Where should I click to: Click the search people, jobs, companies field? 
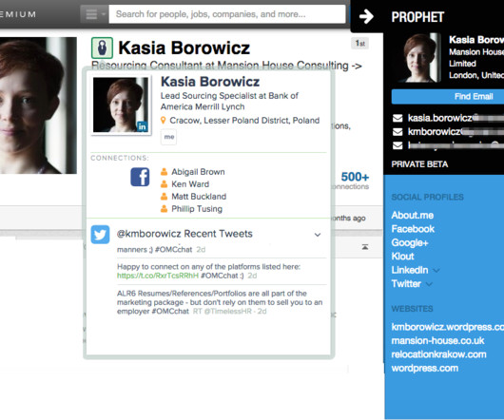227,14
